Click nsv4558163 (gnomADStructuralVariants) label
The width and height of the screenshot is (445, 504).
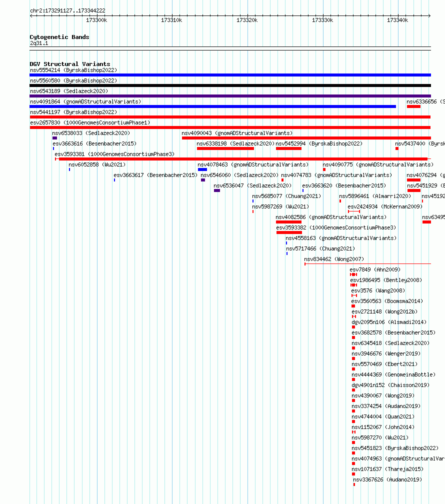pos(341,238)
